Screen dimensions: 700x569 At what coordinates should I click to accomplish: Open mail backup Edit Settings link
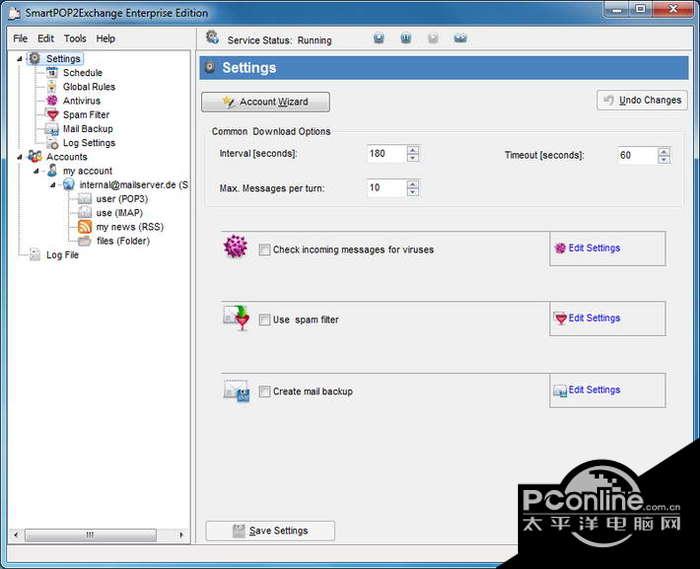[594, 390]
